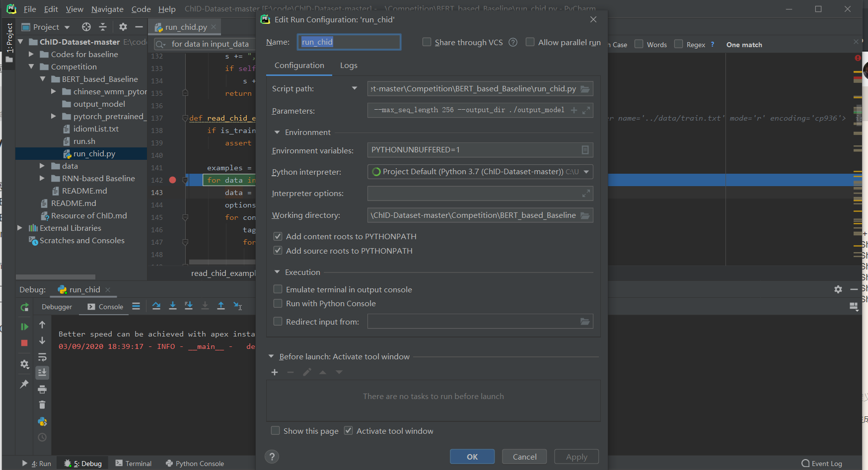Screen dimensions: 868x470
Task: Toggle Share through VCS checkbox
Action: (427, 42)
